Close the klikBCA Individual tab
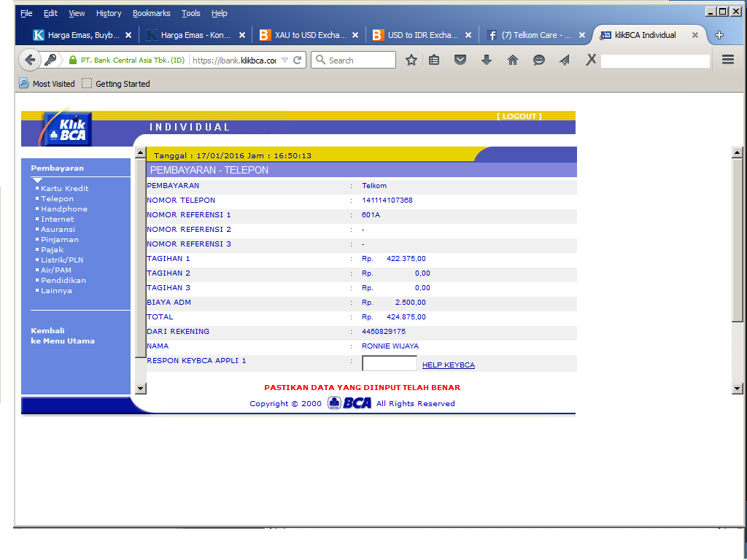 (x=695, y=35)
